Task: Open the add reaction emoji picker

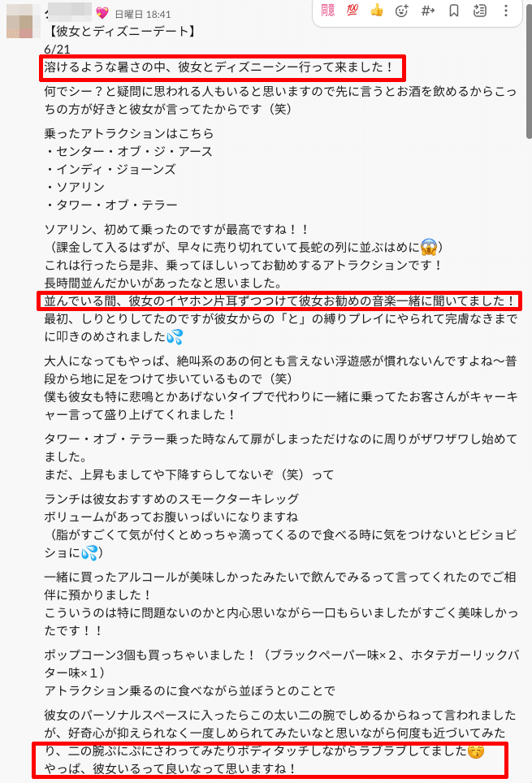Action: (x=401, y=11)
